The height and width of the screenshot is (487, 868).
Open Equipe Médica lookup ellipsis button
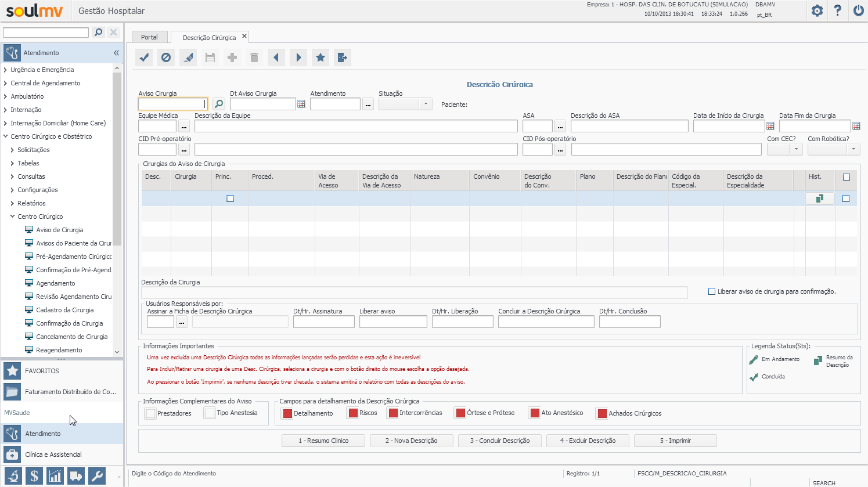pos(183,126)
